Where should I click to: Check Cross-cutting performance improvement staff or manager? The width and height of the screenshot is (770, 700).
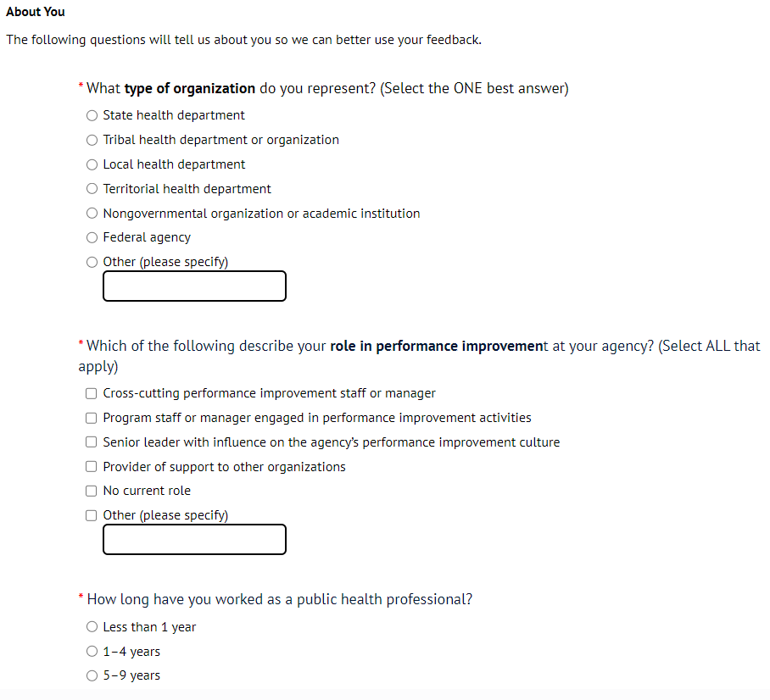pos(92,393)
